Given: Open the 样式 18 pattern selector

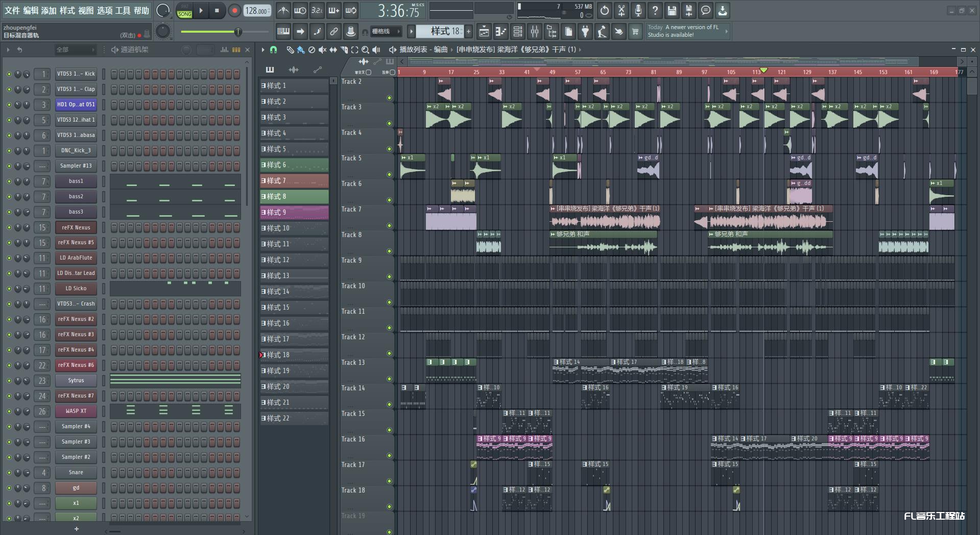Looking at the screenshot, I should pyautogui.click(x=439, y=32).
